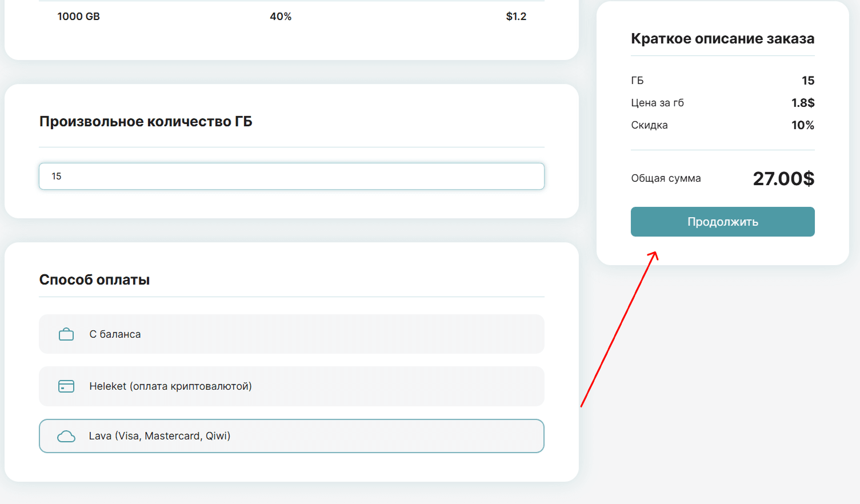The height and width of the screenshot is (504, 860).
Task: Select Lava (Visa, Mastercard, Qiwi) option
Action: [x=291, y=436]
